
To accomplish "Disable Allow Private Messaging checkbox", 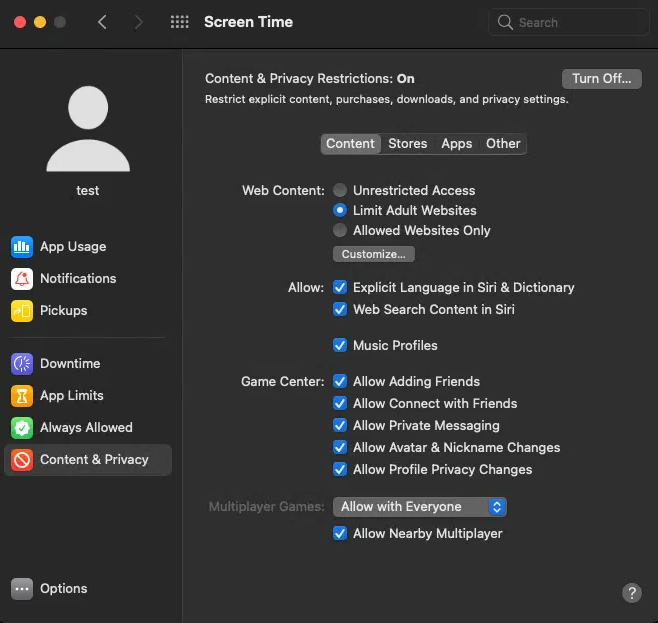I will point(341,425).
